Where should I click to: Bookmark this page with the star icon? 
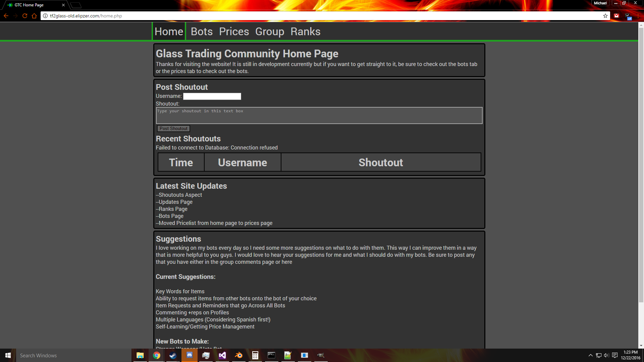click(x=605, y=16)
